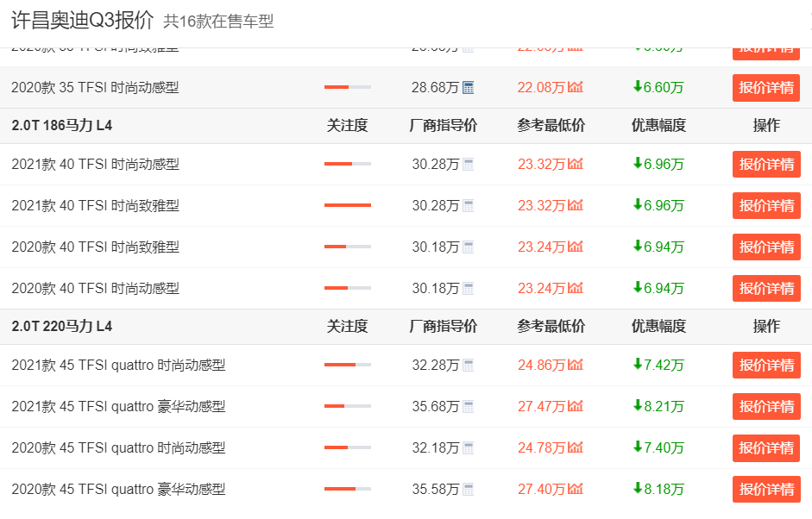Show price trend chart for 2020款 45 quattro 豪华动感型
This screenshot has height=519, width=812.
[x=576, y=489]
